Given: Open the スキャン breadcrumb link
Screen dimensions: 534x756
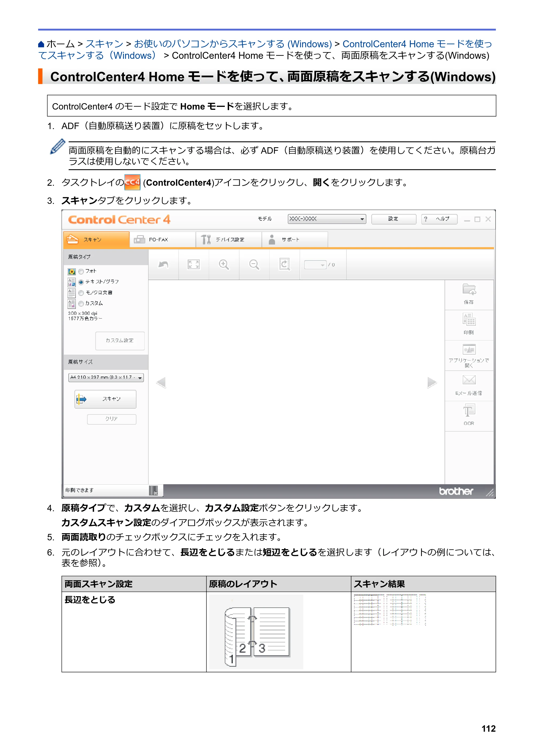Looking at the screenshot, I should (104, 44).
